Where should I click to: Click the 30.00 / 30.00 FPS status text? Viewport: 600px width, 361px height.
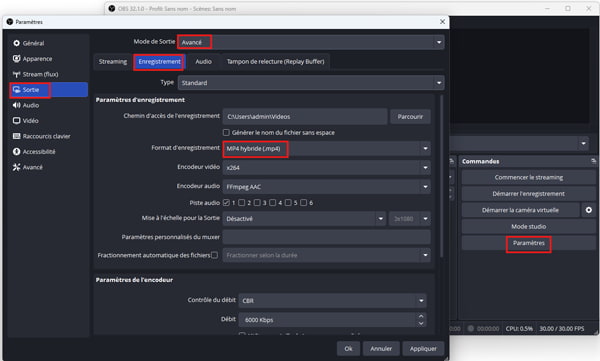click(562, 328)
